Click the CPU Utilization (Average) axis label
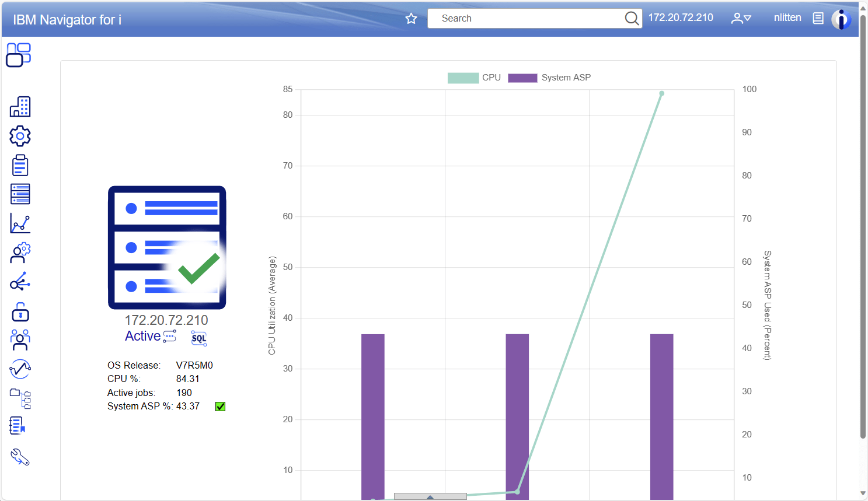This screenshot has height=501, width=868. [x=272, y=306]
